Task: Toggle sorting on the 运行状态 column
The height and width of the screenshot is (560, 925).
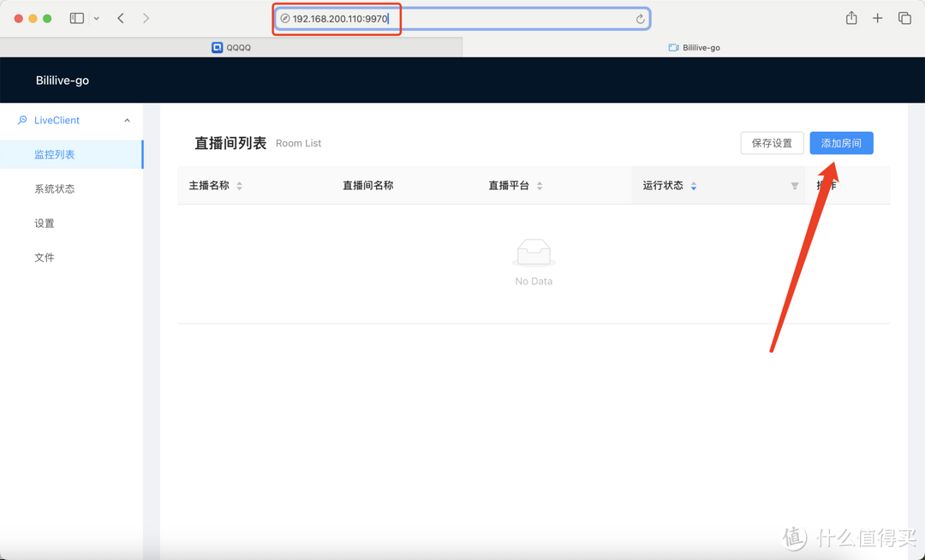Action: click(694, 185)
